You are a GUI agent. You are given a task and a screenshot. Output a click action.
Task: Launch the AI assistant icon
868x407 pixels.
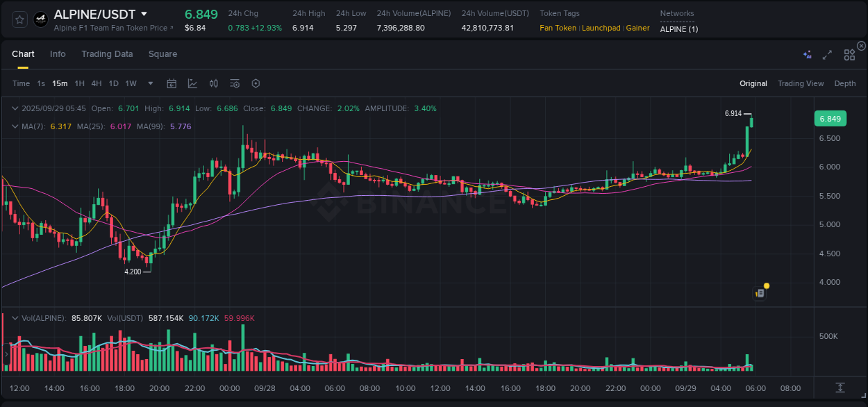point(807,54)
